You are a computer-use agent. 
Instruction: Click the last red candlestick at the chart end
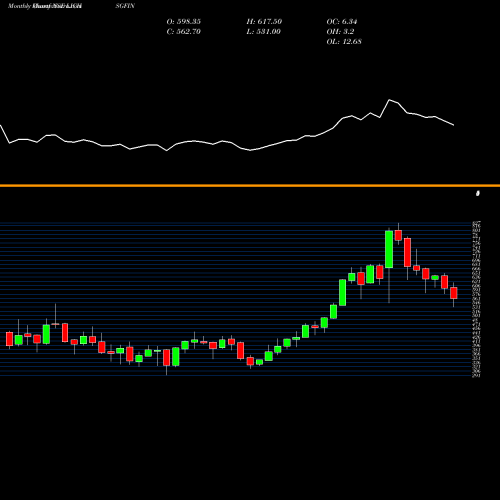click(x=454, y=293)
